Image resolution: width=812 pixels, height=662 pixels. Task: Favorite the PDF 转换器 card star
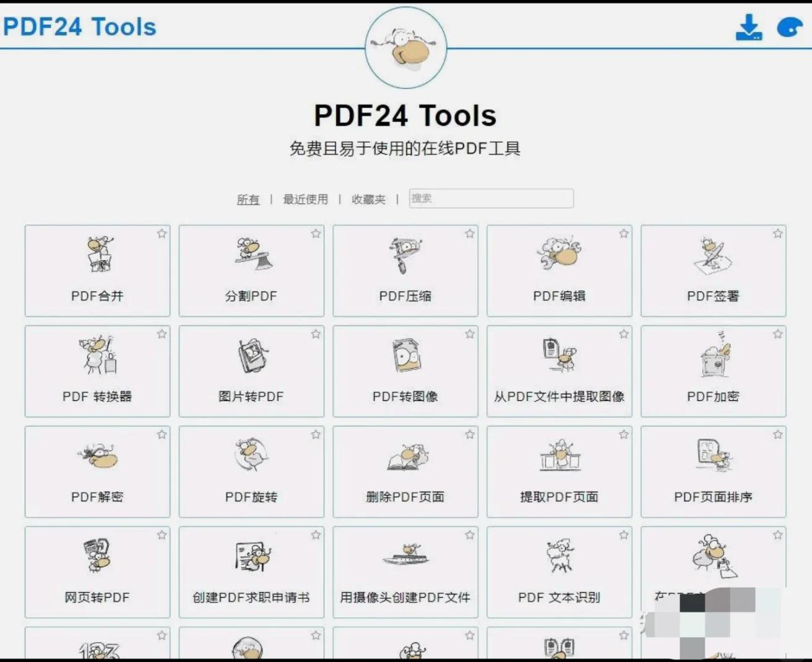[162, 334]
